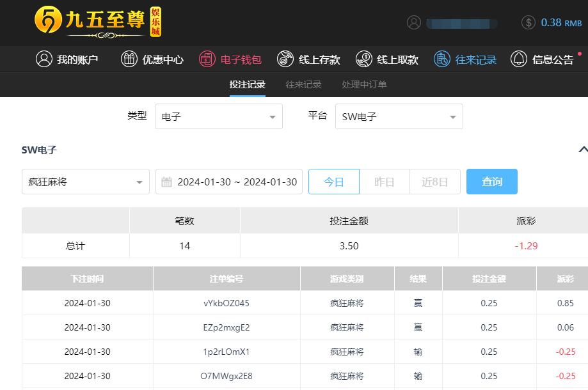The height and width of the screenshot is (390, 588).
Task: Open the game dropdown showing 疯狂麻将
Action: click(x=86, y=182)
